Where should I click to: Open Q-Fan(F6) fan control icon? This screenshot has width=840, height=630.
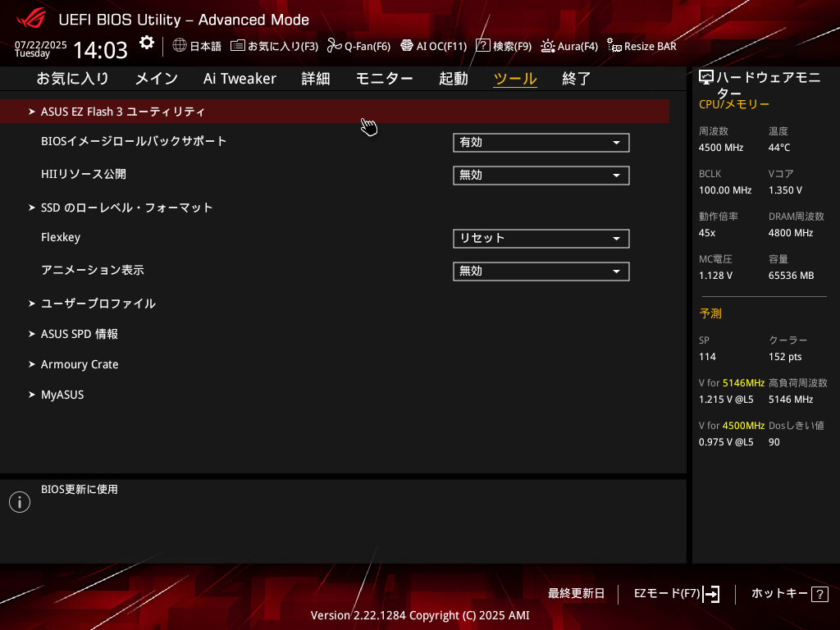coord(335,46)
